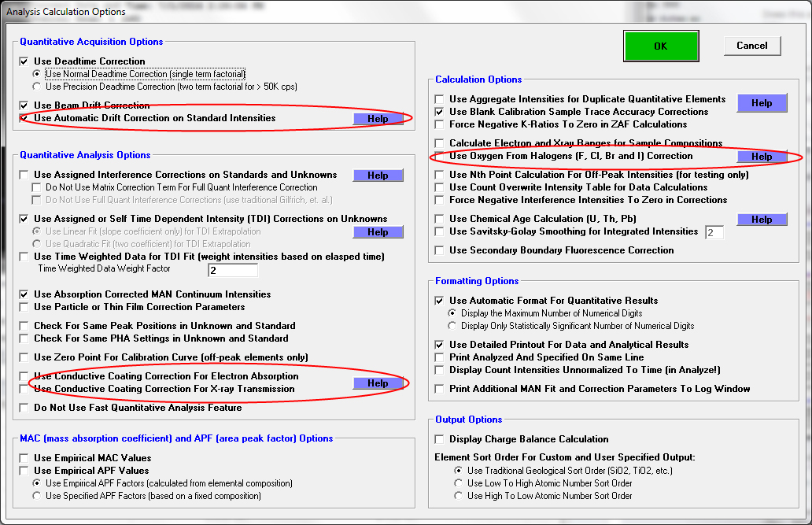Viewport: 812px width, 525px height.
Task: Disable the Use Deadtime Correction checkbox
Action: pos(24,61)
